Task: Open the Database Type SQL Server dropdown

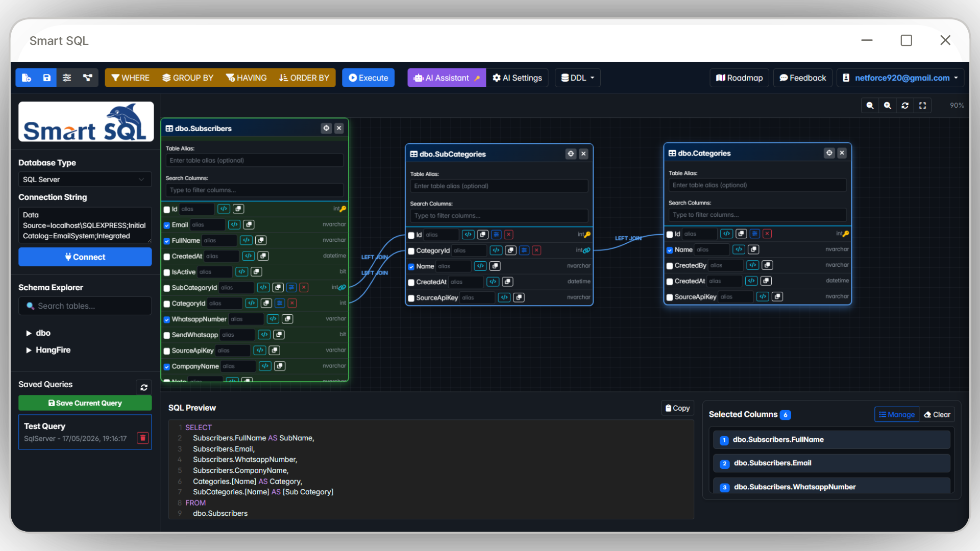Action: (x=85, y=180)
